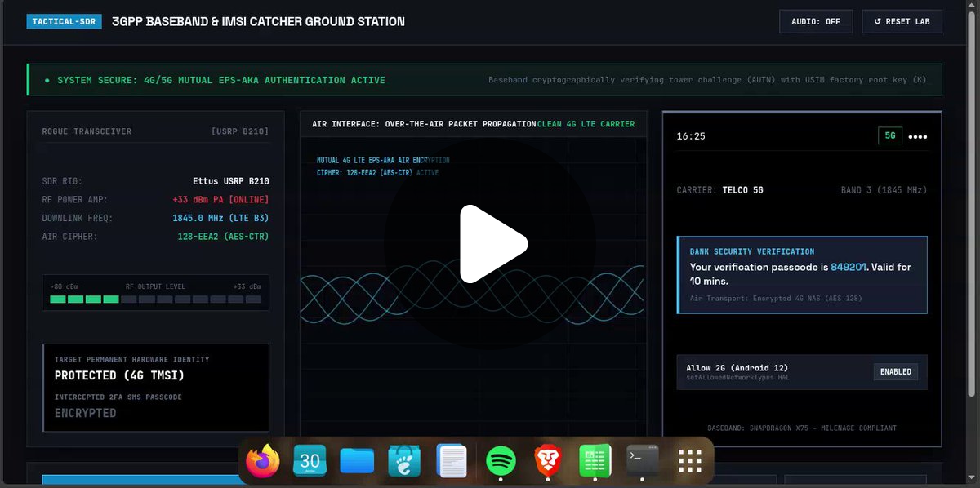Image resolution: width=980 pixels, height=488 pixels.
Task: Click the TACTICAL-SDR badge
Action: [65, 22]
